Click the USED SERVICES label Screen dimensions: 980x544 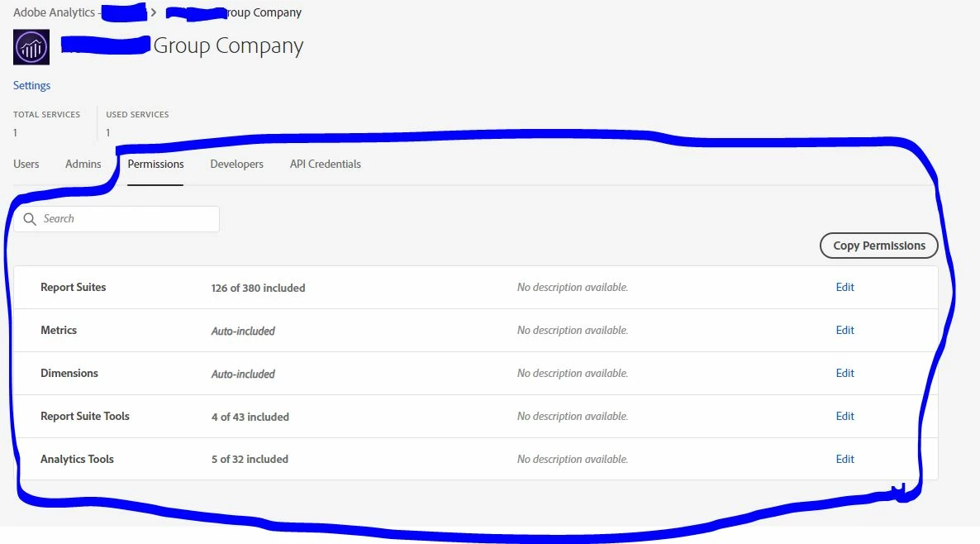pyautogui.click(x=137, y=114)
